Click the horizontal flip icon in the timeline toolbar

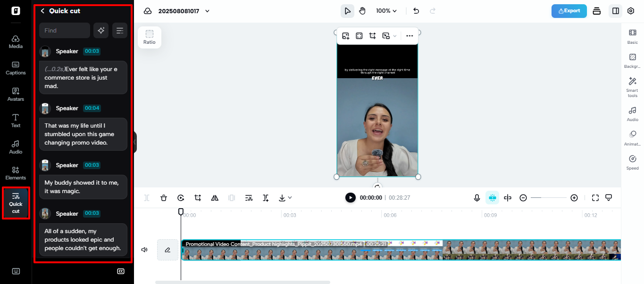[215, 198]
